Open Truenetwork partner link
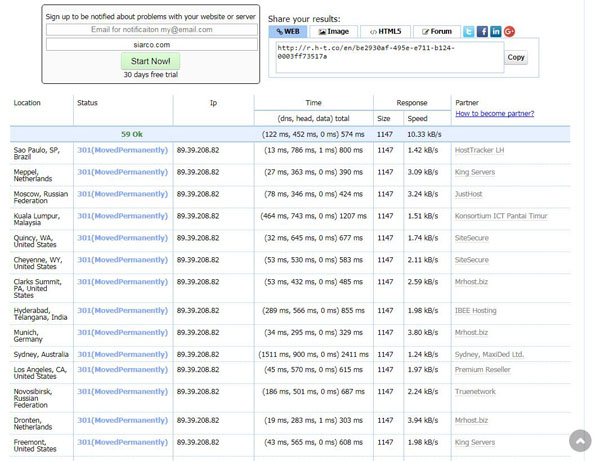 coord(475,391)
